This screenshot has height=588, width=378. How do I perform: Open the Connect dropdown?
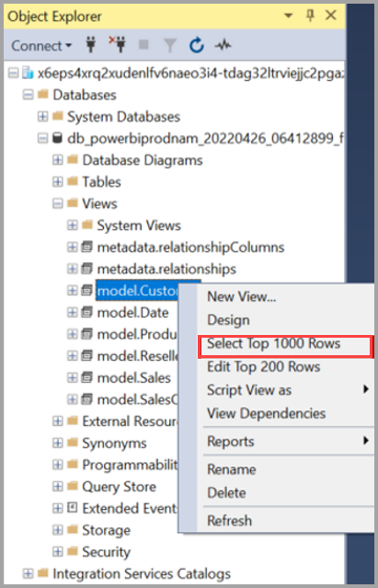click(41, 45)
